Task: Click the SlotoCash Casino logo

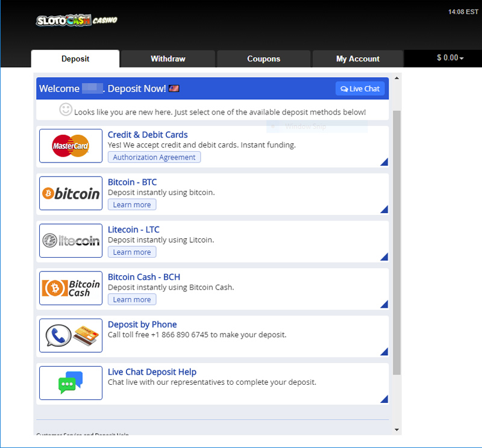Action: pyautogui.click(x=77, y=20)
